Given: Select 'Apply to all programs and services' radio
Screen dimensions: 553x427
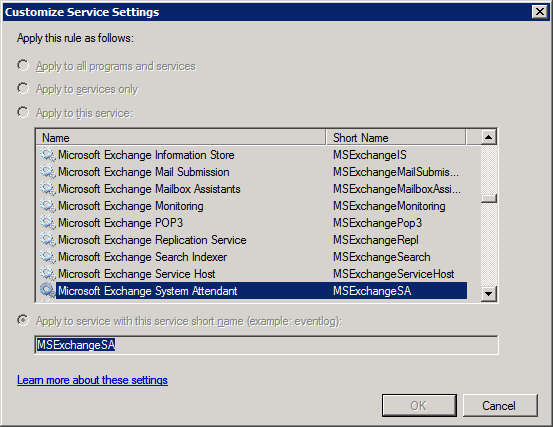Looking at the screenshot, I should (23, 66).
